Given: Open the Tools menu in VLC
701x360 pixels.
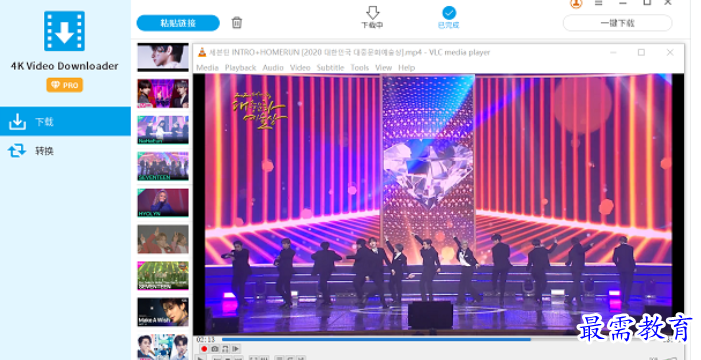Looking at the screenshot, I should pos(359,68).
